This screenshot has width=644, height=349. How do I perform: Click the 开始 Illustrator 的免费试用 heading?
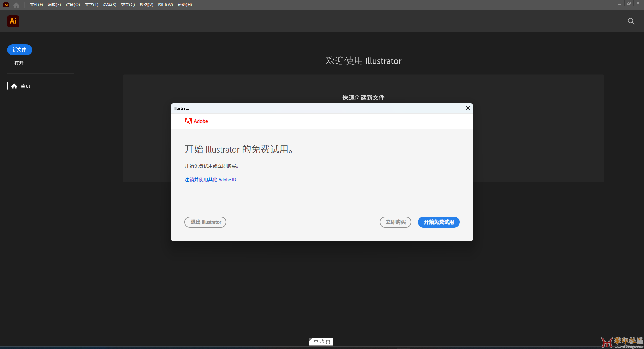[239, 149]
